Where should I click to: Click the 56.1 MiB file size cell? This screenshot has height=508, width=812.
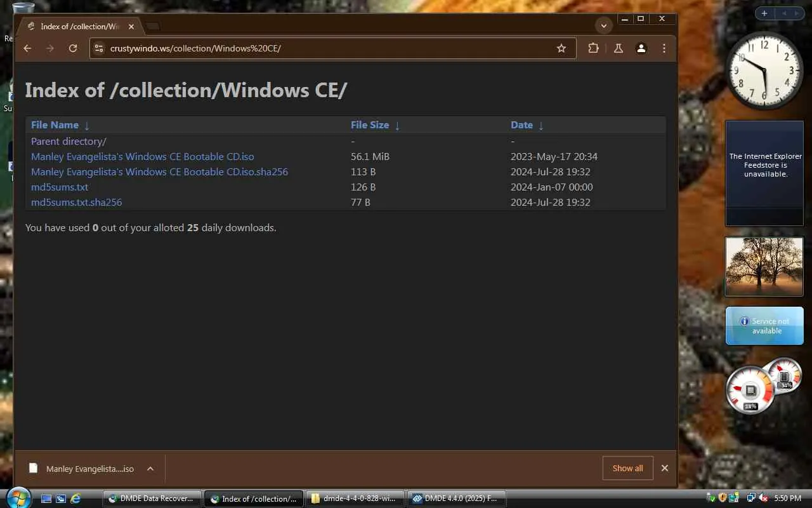[x=370, y=157]
